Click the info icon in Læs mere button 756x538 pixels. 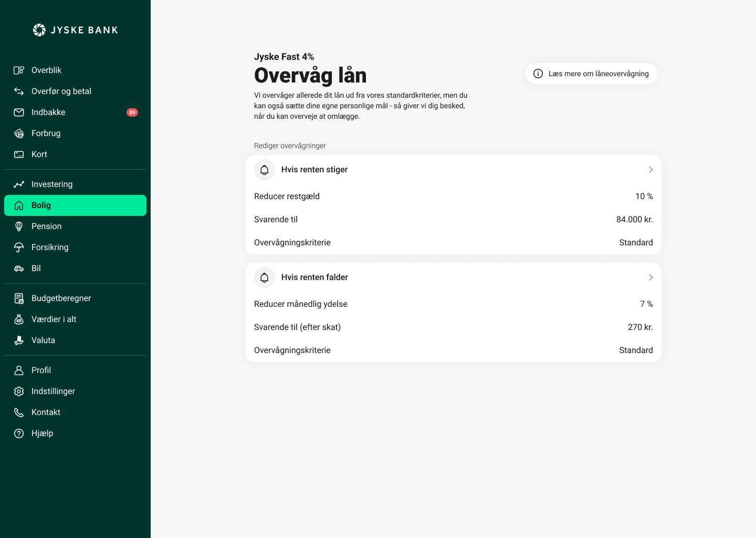tap(538, 74)
